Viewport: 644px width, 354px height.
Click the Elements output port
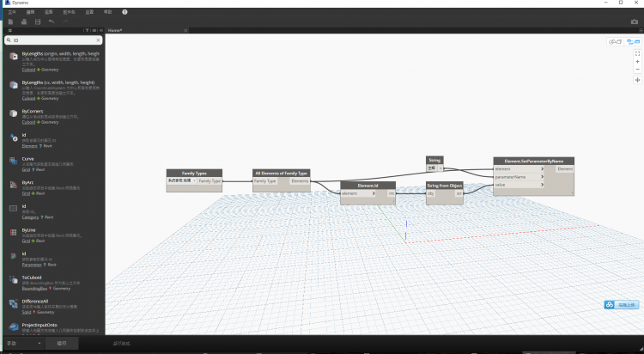coord(300,181)
